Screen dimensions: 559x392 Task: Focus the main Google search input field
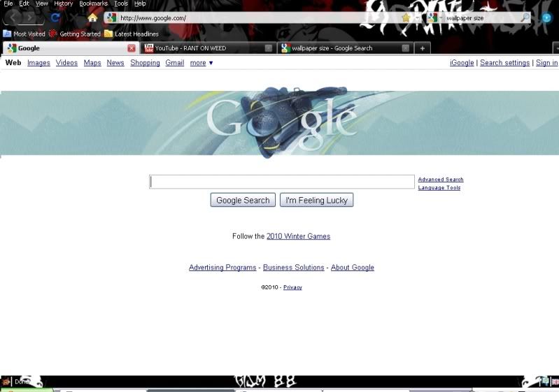click(282, 182)
